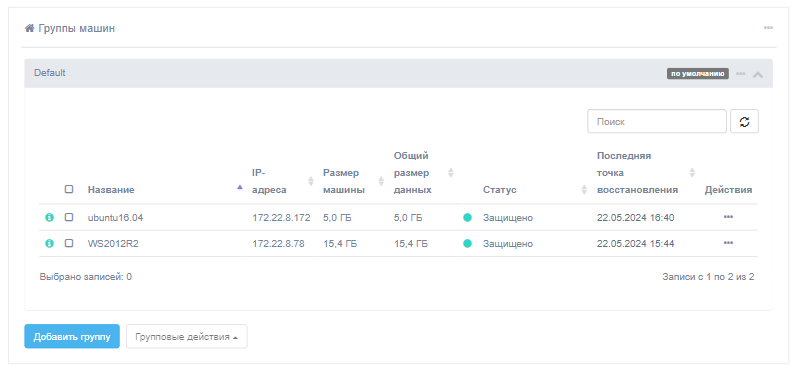The image size is (796, 374).
Task: Sort by the Название column arrow
Action: click(240, 188)
